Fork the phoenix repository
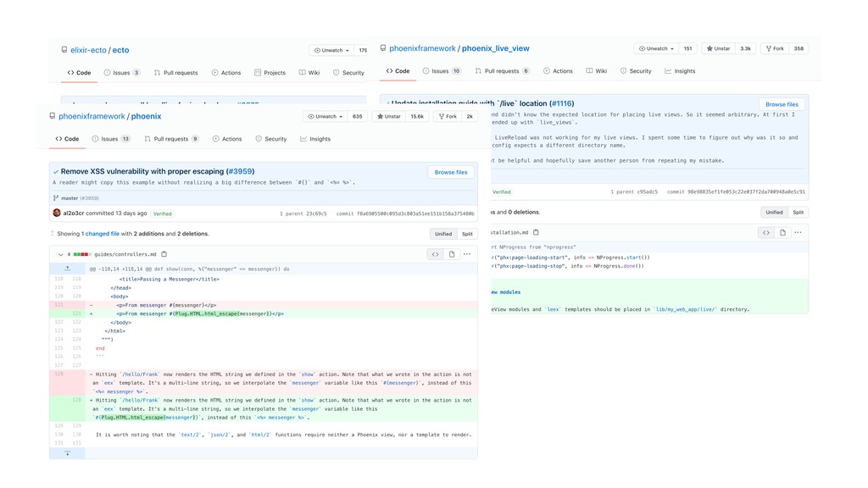The height and width of the screenshot is (488, 868). click(x=448, y=116)
